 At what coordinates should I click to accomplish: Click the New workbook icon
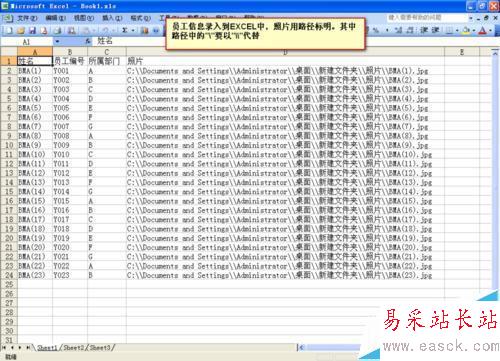9,31
